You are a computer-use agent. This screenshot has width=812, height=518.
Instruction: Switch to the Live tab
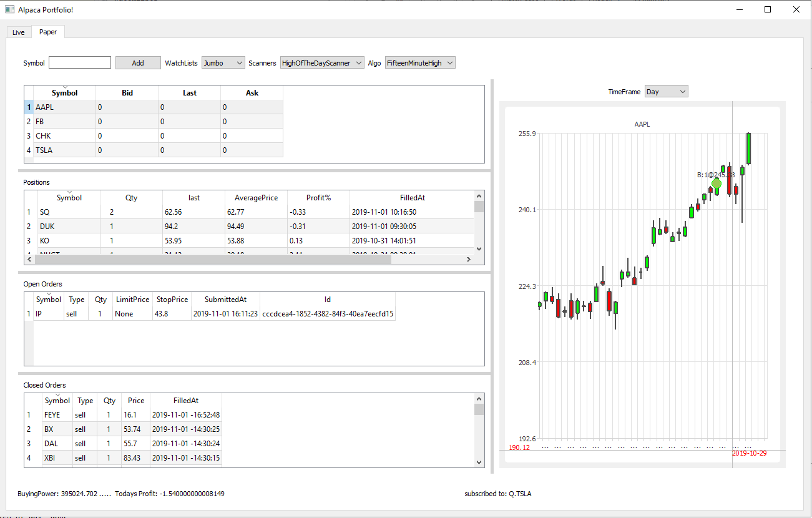pyautogui.click(x=18, y=32)
